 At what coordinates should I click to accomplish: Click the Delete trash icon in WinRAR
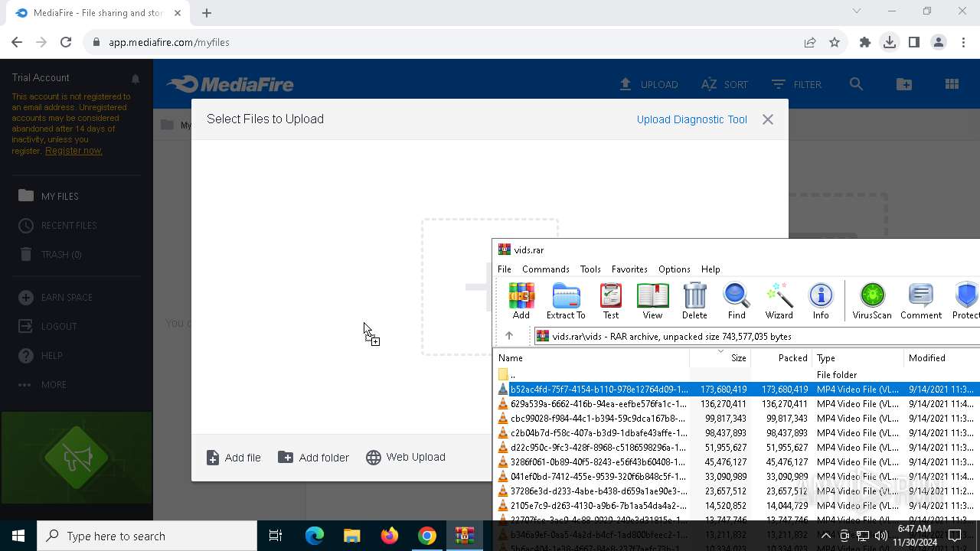pos(694,301)
